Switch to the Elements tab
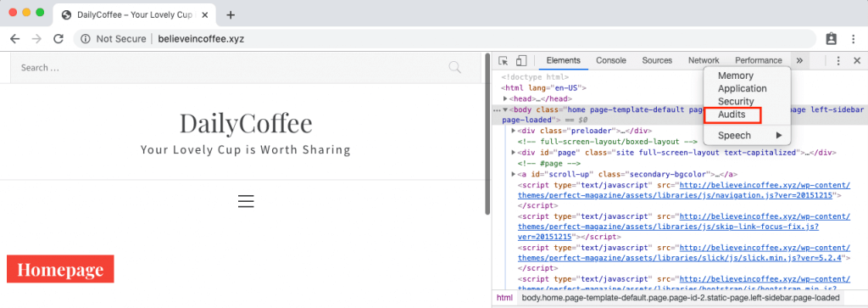The height and width of the screenshot is (308, 868). point(563,60)
